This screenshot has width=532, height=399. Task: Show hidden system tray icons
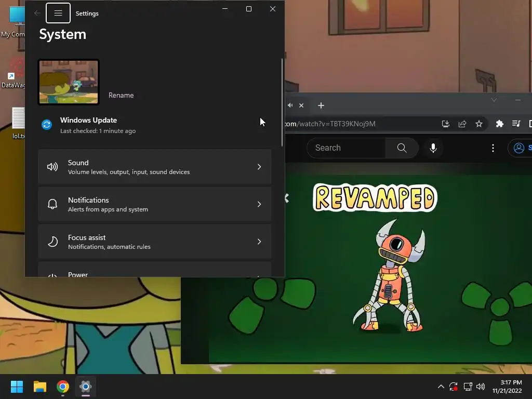coord(441,387)
